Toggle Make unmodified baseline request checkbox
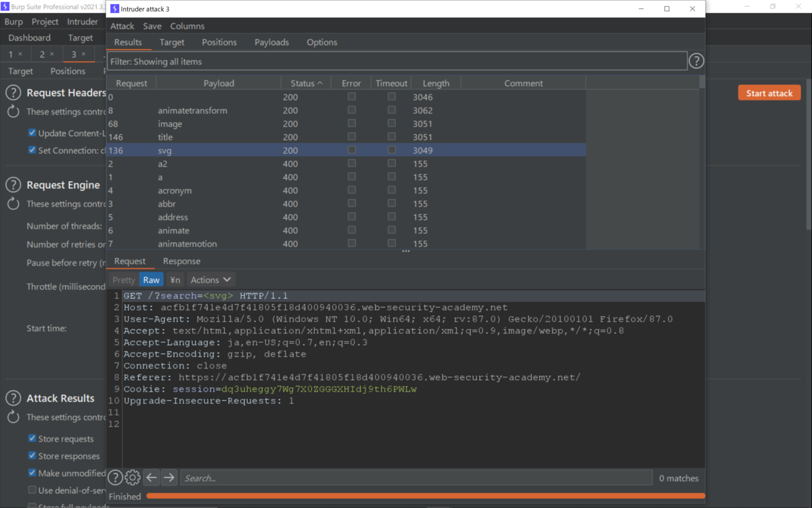812x508 pixels. pos(32,473)
